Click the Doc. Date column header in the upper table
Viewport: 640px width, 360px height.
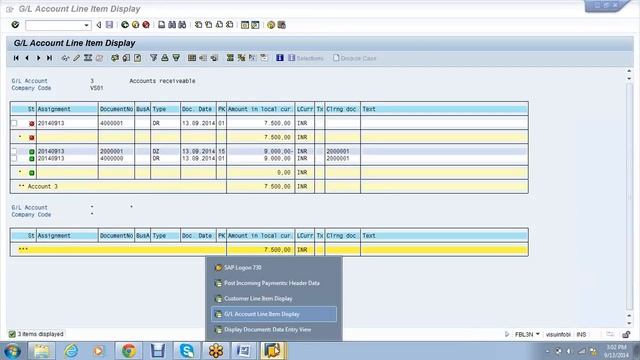click(x=198, y=109)
